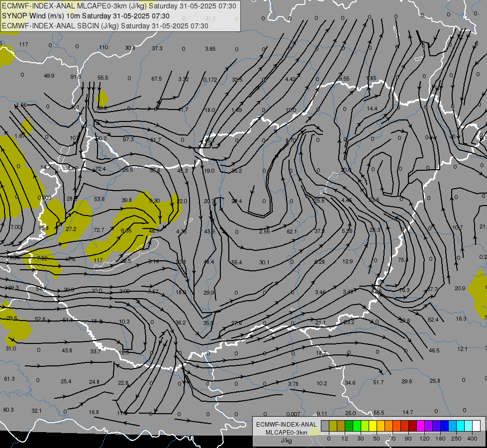Click the MLCAPE0-3km title line at top
Screen dimensions: 487x448
[119, 6]
